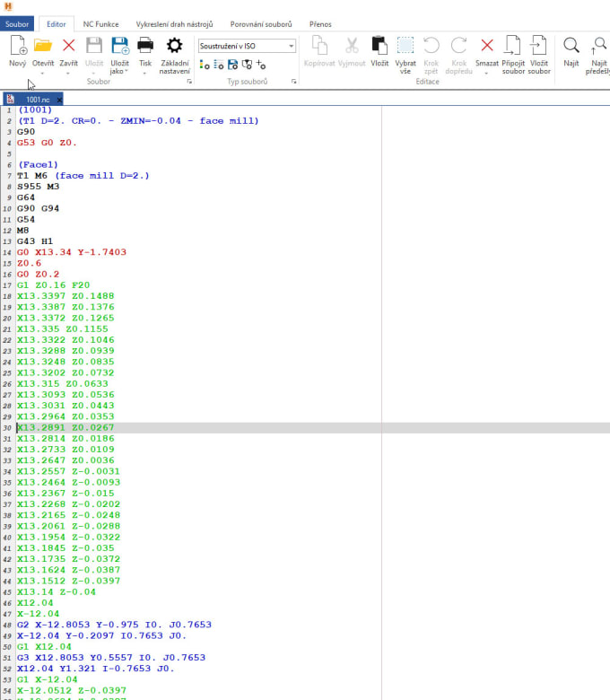Close the 1001.nc document tab

(59, 100)
